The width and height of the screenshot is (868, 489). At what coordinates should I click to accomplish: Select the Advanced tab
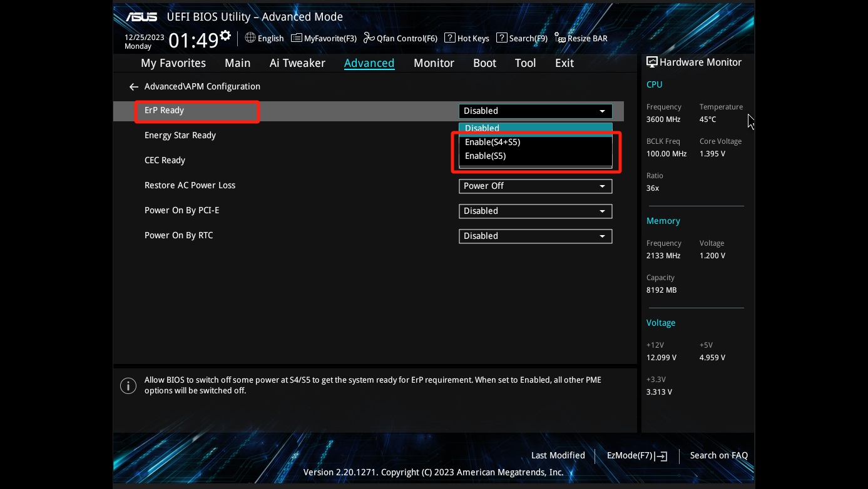[x=369, y=63]
